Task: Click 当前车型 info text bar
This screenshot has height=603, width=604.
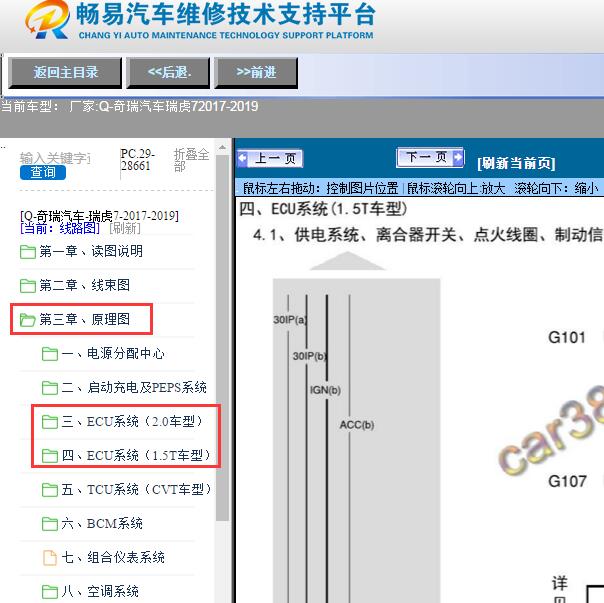Action: (130, 106)
